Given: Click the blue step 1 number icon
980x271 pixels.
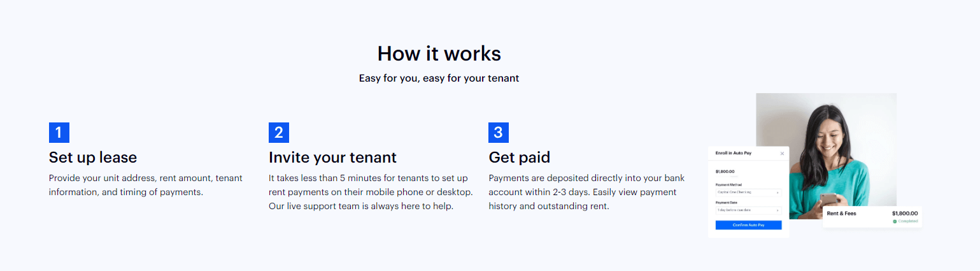Looking at the screenshot, I should (59, 132).
